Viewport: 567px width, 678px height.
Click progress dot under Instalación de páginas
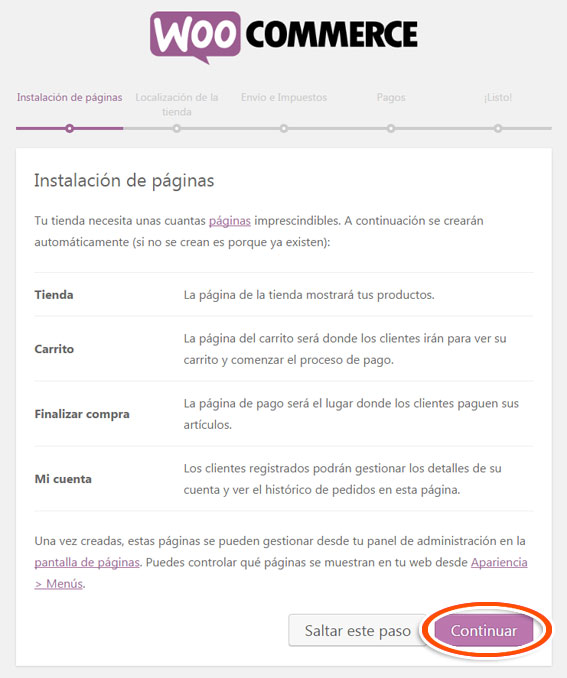click(x=70, y=128)
